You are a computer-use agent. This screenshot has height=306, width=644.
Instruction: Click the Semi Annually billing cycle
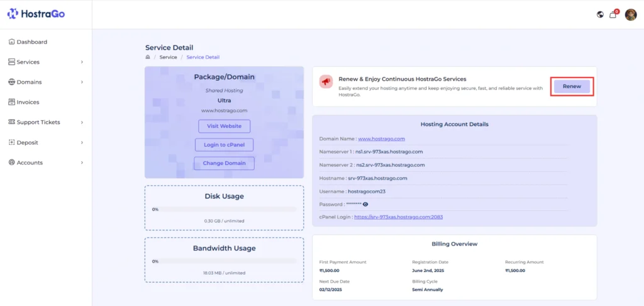[x=428, y=290]
